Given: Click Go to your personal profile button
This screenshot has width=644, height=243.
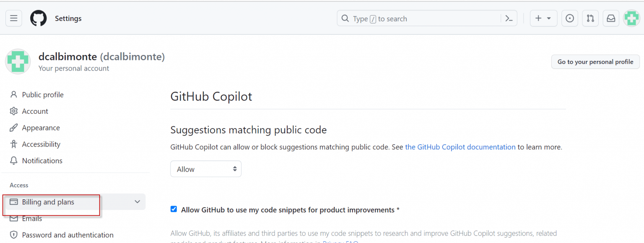Looking at the screenshot, I should [x=595, y=62].
